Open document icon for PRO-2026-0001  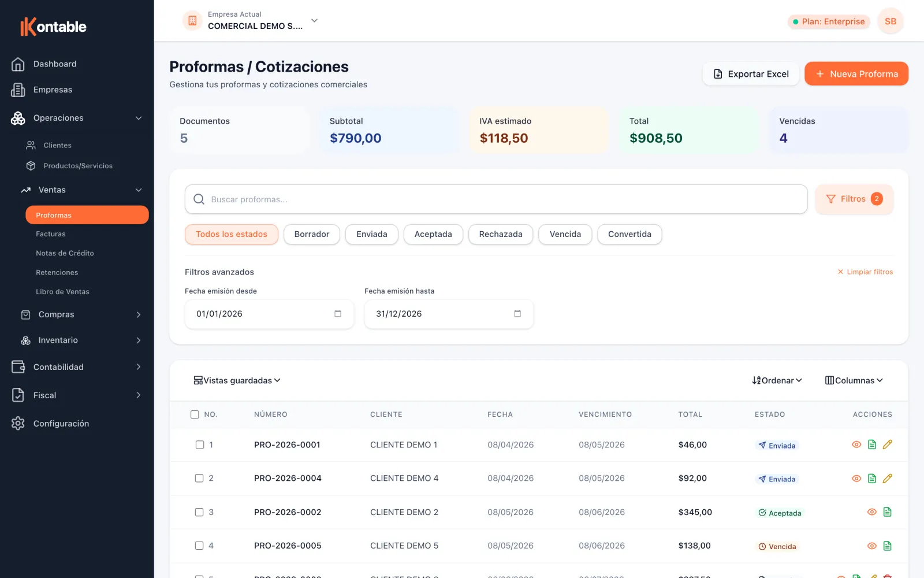pos(872,444)
